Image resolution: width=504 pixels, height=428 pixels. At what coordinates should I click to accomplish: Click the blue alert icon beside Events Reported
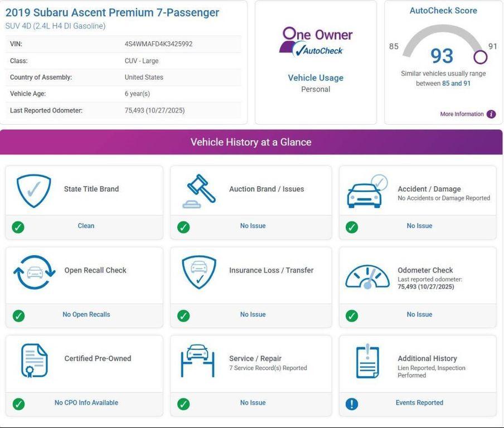coord(352,404)
